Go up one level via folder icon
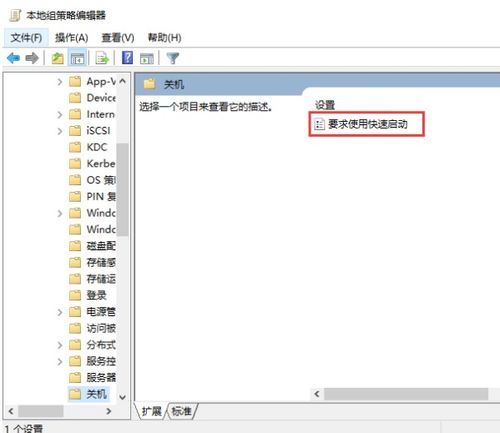This screenshot has height=433, width=500. click(x=57, y=58)
